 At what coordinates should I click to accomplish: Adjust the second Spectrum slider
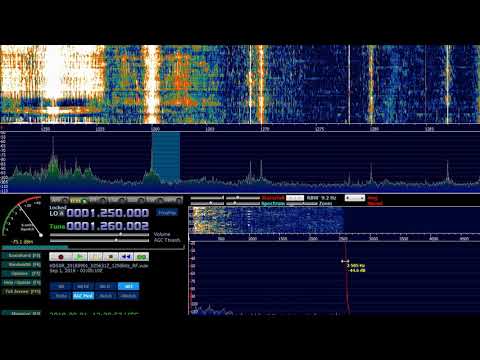pyautogui.click(x=243, y=203)
